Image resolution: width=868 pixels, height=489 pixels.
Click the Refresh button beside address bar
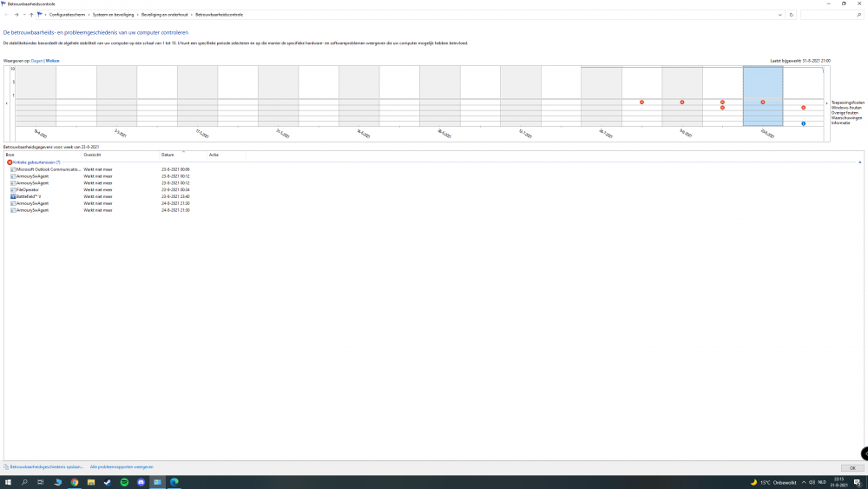[791, 15]
